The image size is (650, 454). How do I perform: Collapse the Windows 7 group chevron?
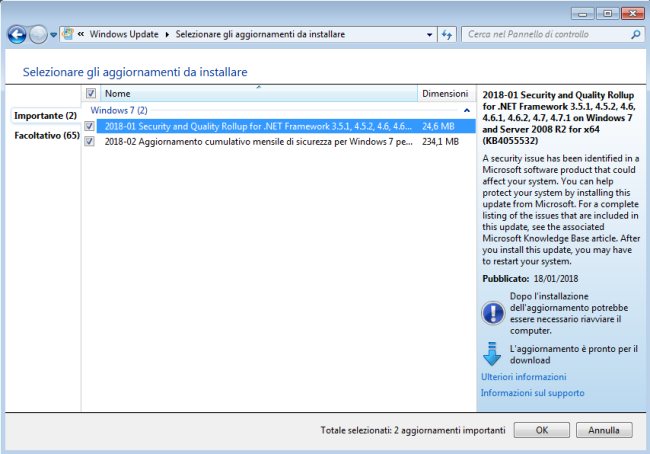pos(467,110)
